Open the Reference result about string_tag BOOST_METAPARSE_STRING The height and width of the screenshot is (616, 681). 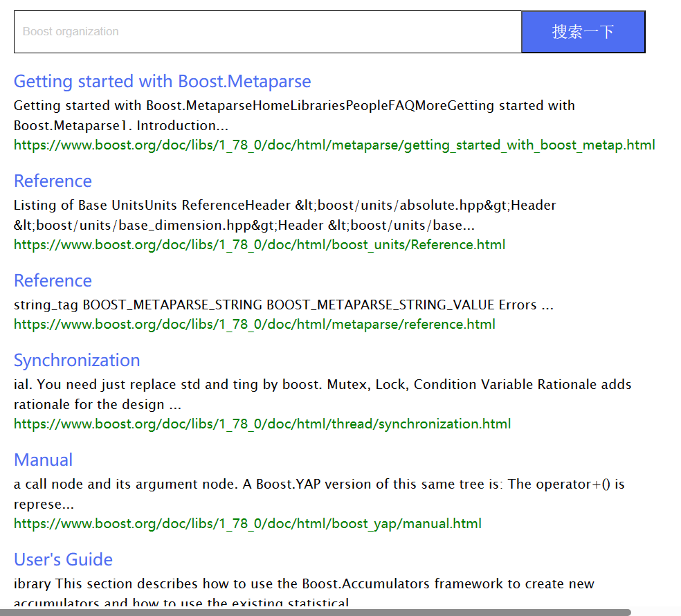pos(53,281)
